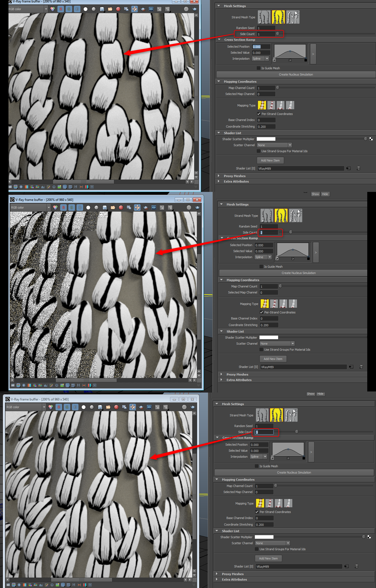Enable Is Guide Mesh checkbox in top panel
This screenshot has height=588, width=376.
259,68
